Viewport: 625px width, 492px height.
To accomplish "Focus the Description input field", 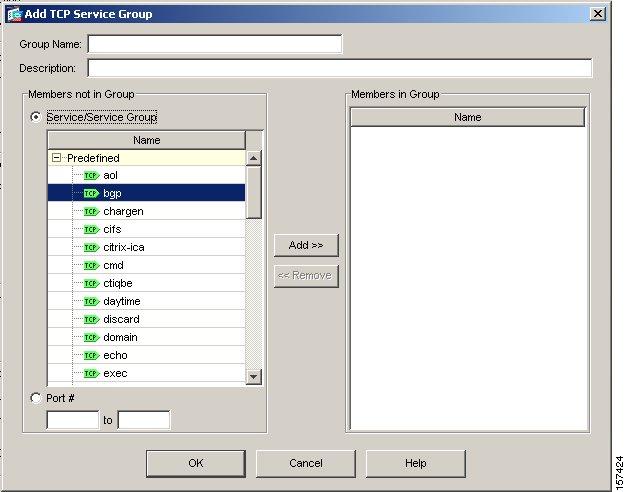I will click(x=340, y=68).
